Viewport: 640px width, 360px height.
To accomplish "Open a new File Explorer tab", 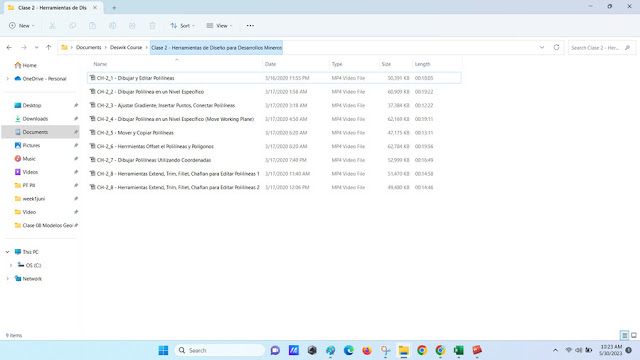I will tap(114, 8).
